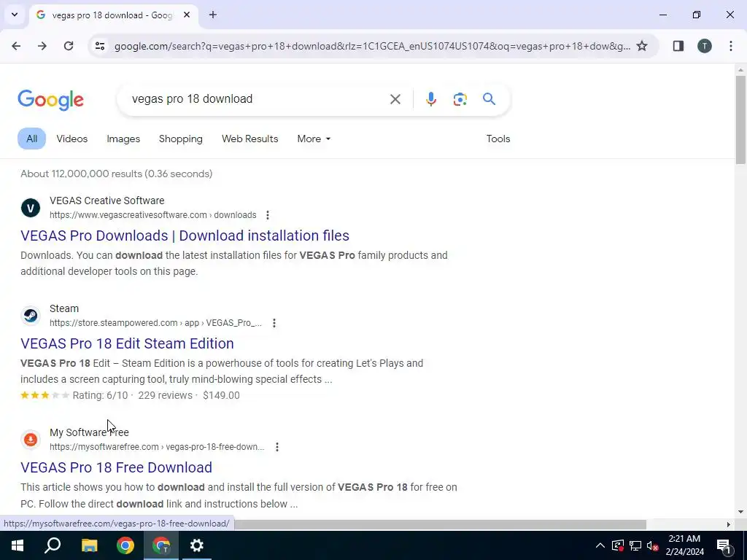The height and width of the screenshot is (560, 747).
Task: Click the vertical page scrollbar
Action: 740,120
